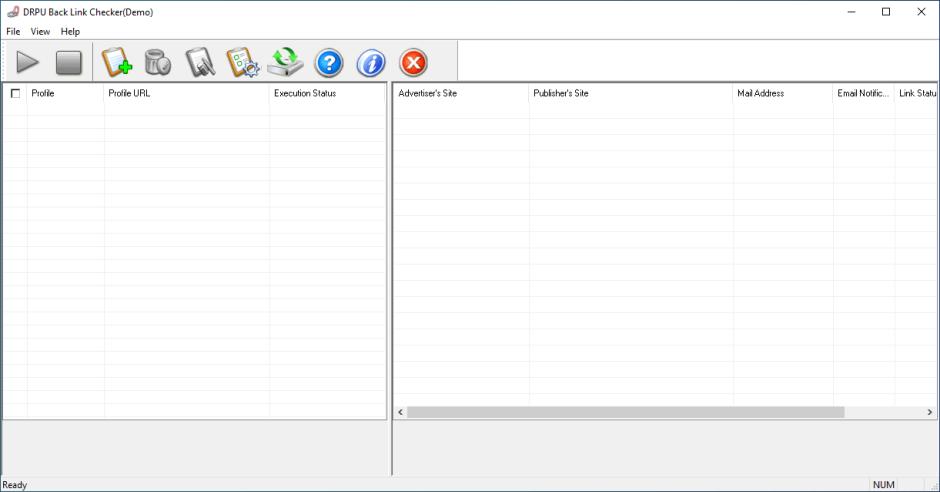Click the horizontal scrollbar right arrow
Image resolution: width=940 pixels, height=492 pixels.
(930, 412)
